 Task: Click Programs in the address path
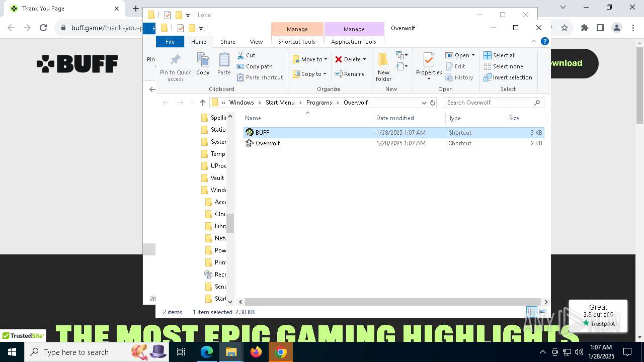(319, 103)
